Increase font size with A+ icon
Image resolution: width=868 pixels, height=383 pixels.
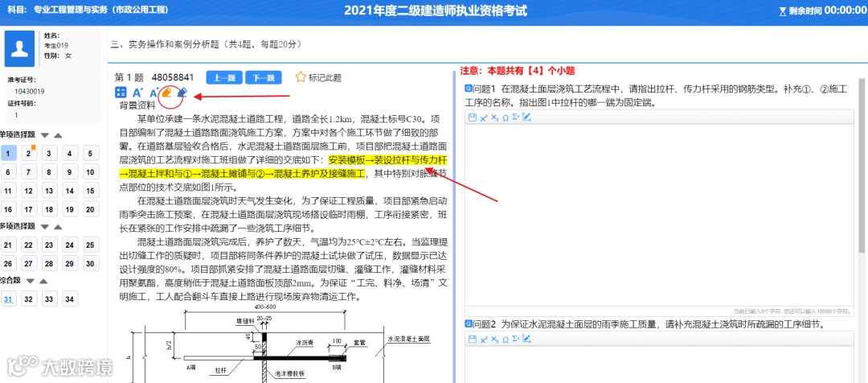137,93
